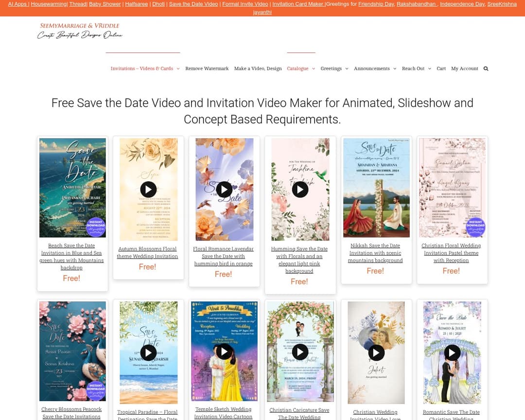The height and width of the screenshot is (420, 525).
Task: Click the Baby Shower link in top bar
Action: (105, 4)
